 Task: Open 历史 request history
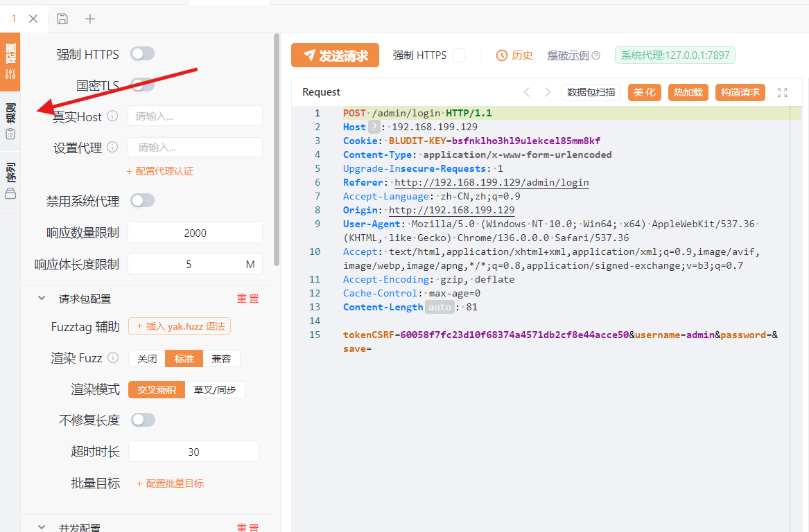pos(522,55)
